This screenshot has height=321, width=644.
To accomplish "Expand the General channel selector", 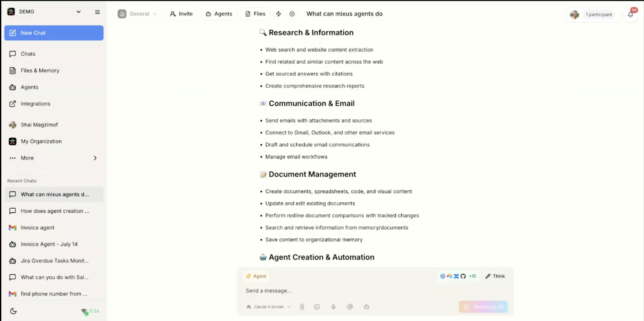I will (x=155, y=14).
